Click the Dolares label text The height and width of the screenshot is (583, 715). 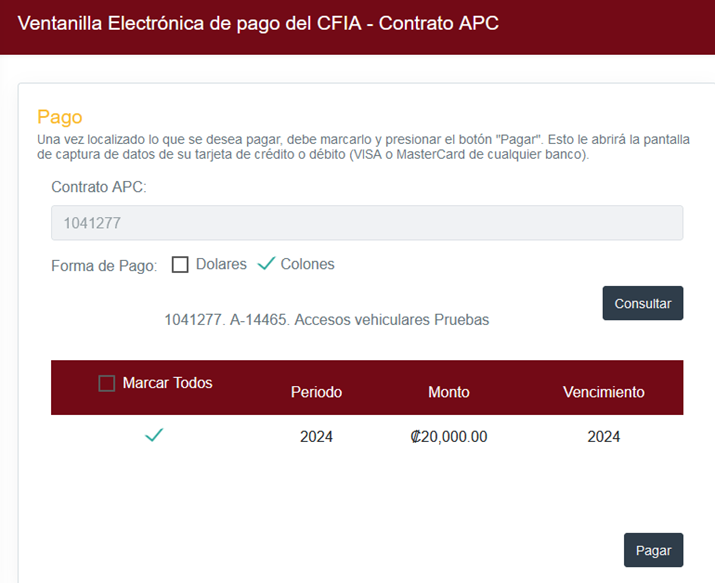pyautogui.click(x=221, y=264)
